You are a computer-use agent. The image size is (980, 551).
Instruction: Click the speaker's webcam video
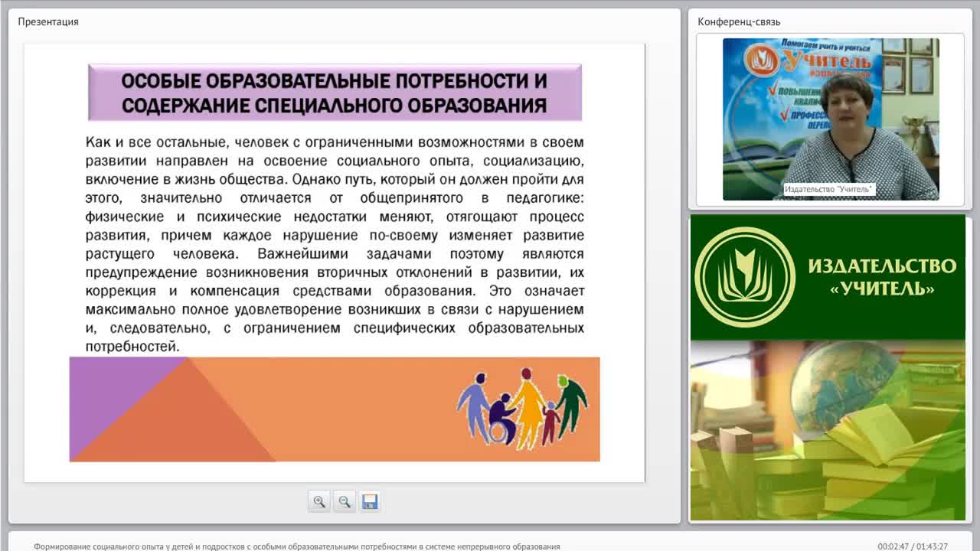(831, 119)
